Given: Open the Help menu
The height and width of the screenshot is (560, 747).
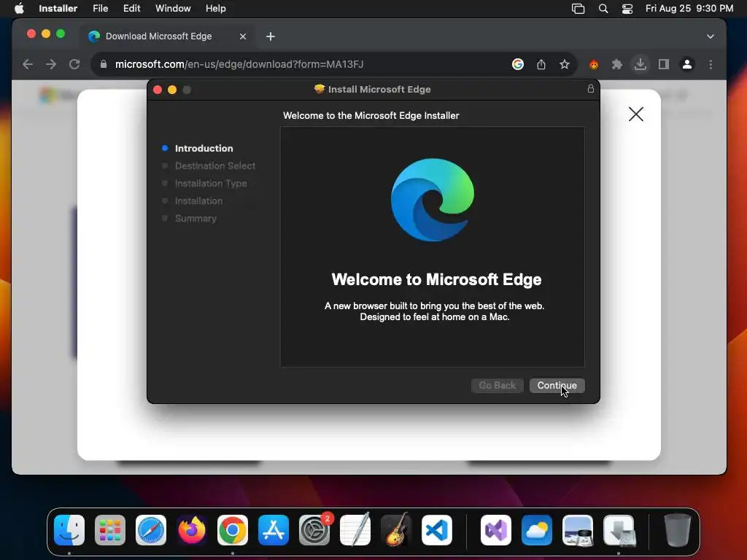Looking at the screenshot, I should (x=215, y=9).
